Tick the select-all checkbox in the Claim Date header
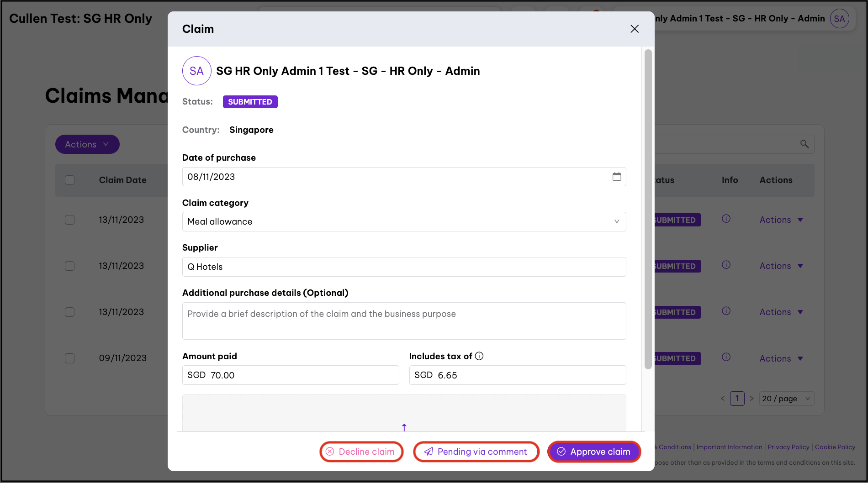Viewport: 868px width, 483px height. click(70, 180)
